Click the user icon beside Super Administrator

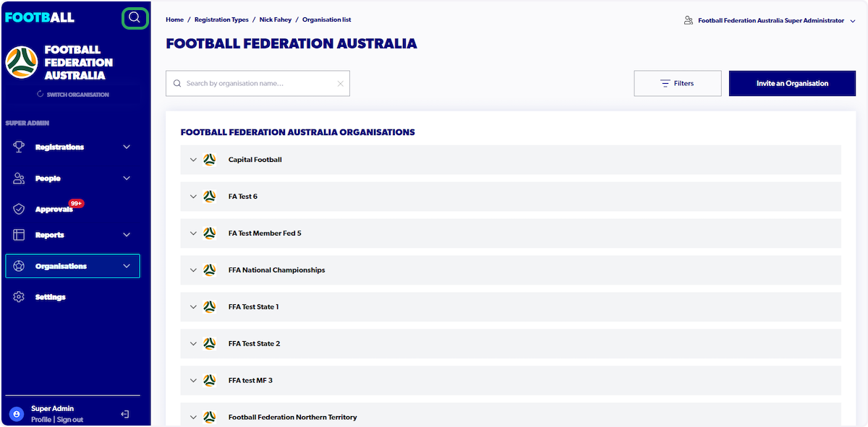[689, 21]
